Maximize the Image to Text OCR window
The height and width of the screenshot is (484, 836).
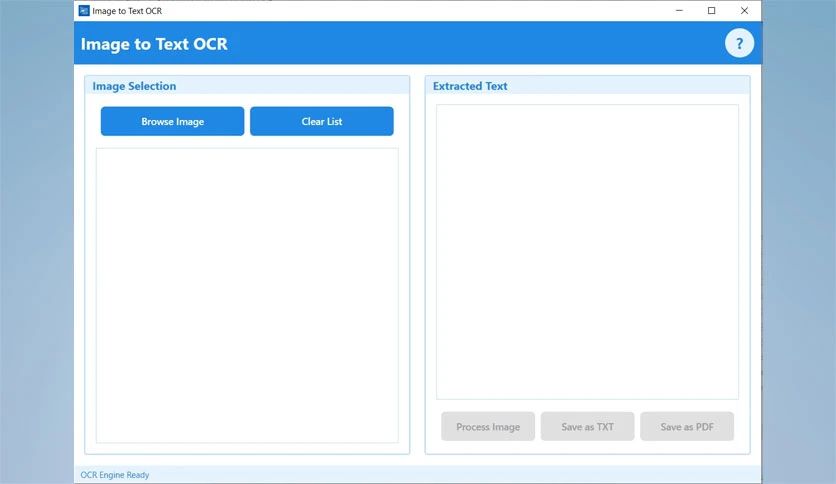coord(711,11)
